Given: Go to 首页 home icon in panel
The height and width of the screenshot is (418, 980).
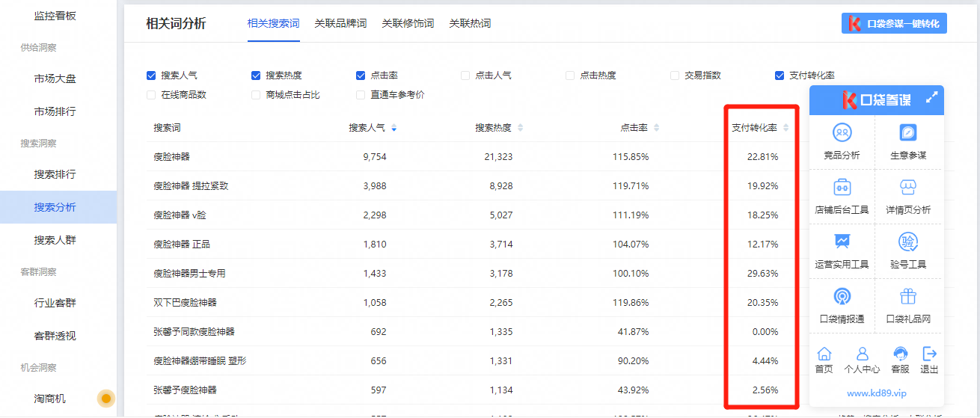Looking at the screenshot, I should (824, 354).
